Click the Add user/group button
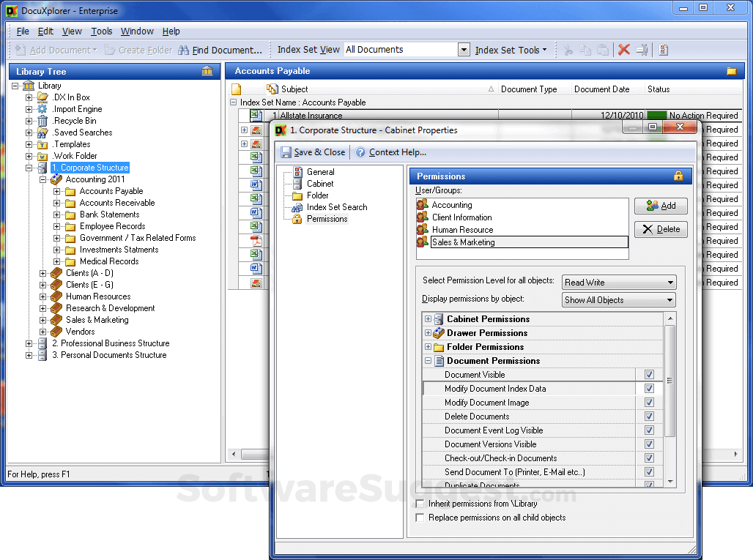Screen dimensions: 753x560 661,206
